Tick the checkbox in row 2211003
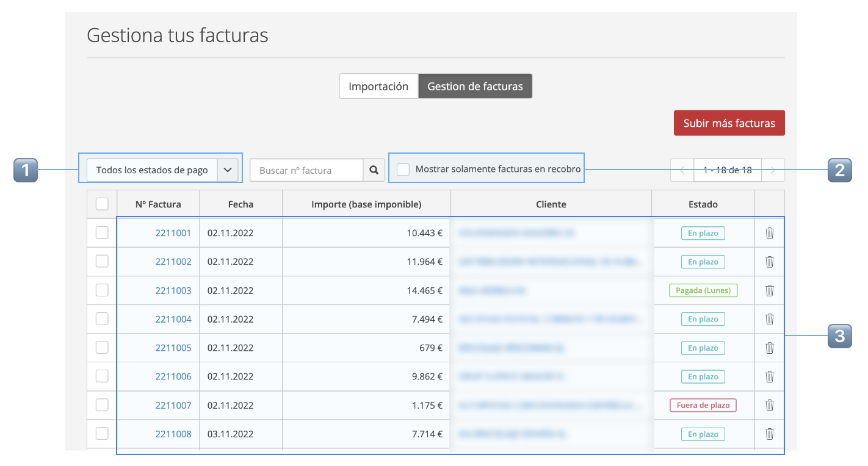The image size is (868, 466). (102, 290)
